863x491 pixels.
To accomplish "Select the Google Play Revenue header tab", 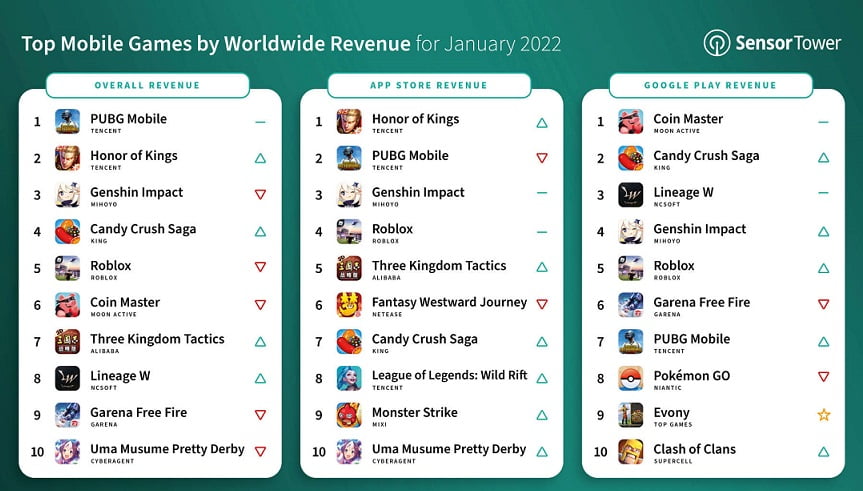I will point(710,86).
